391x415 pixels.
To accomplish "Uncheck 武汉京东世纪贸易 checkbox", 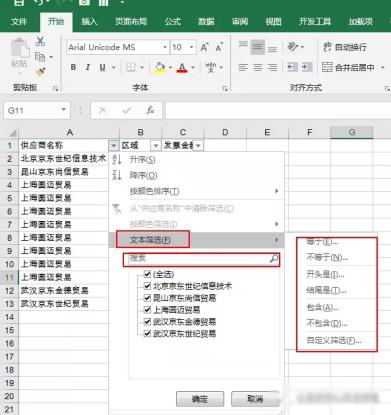I will [147, 333].
